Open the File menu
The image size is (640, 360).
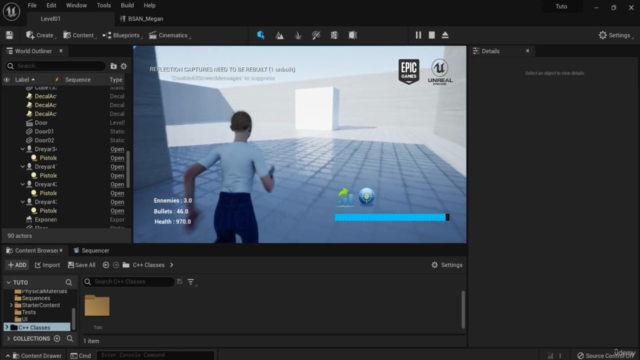coord(32,5)
